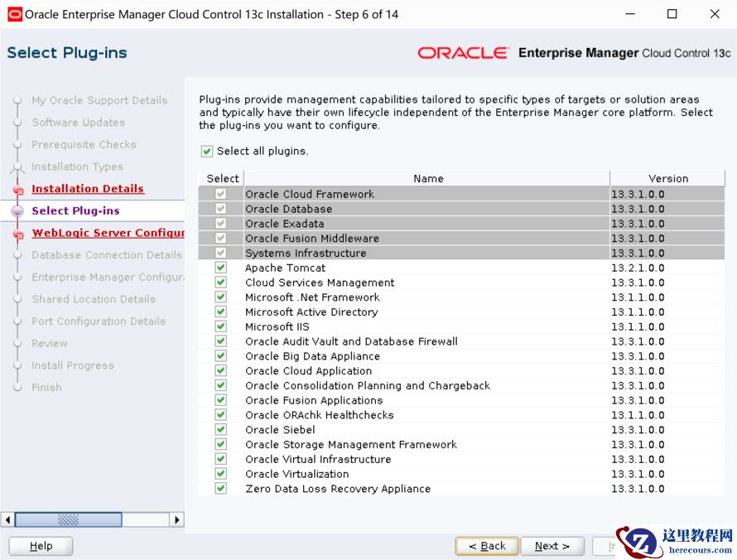
Task: Toggle Zero Data Loss Recovery Appliance checkbox
Action: [220, 489]
